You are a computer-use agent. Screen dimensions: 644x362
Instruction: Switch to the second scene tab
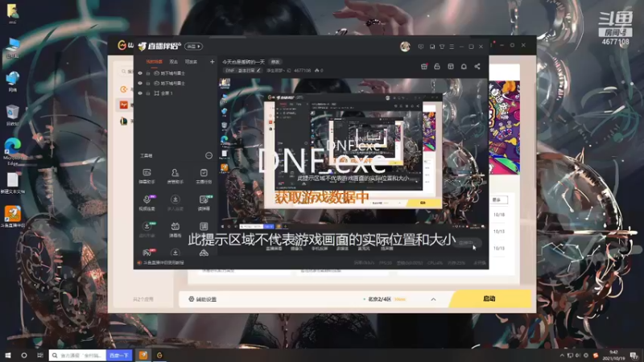click(x=174, y=62)
